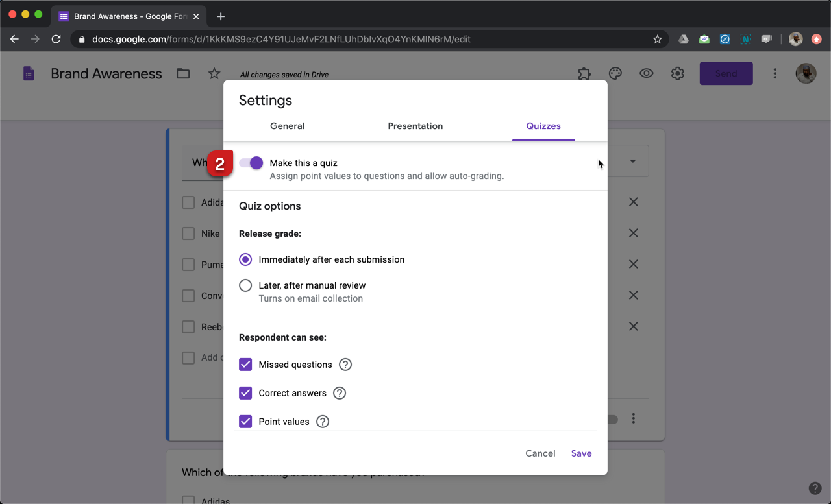Viewport: 831px width, 504px height.
Task: Cancel the Settings dialog
Action: (540, 453)
